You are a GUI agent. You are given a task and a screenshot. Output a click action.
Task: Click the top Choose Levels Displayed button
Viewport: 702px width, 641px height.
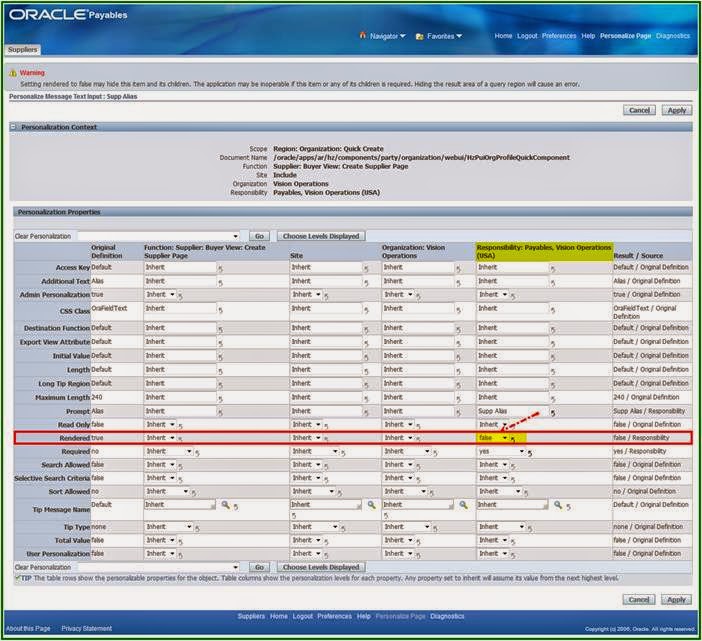pyautogui.click(x=321, y=236)
